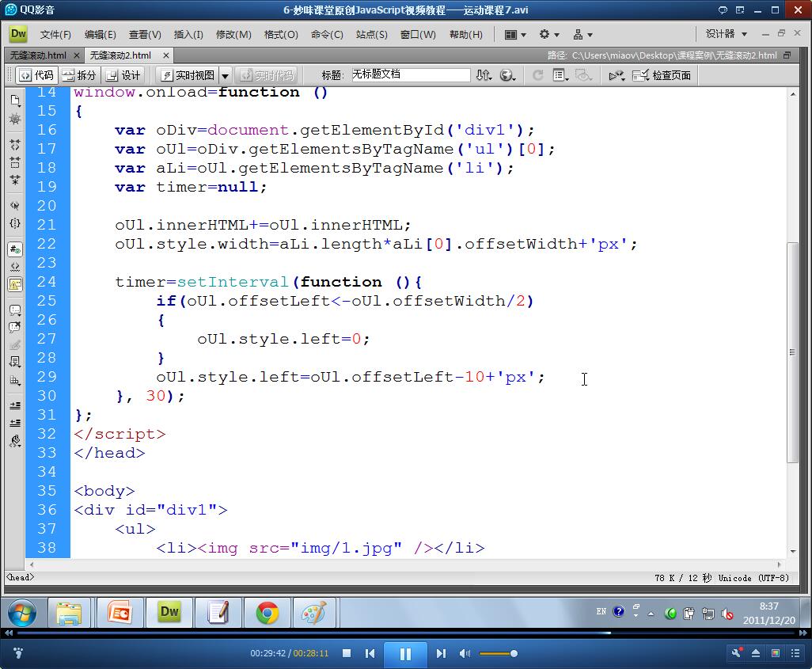This screenshot has width=812, height=669.
Task: Open preview in browser globe dropdown
Action: point(507,76)
